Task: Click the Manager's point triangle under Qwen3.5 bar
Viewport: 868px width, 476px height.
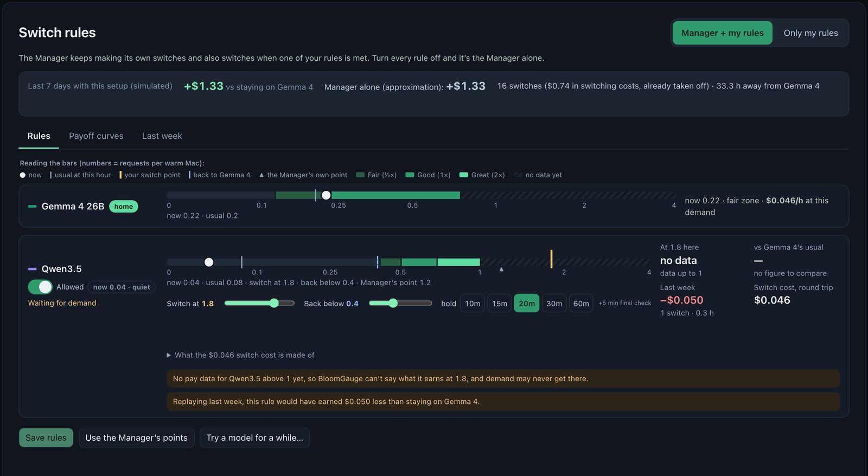Action: point(501,269)
